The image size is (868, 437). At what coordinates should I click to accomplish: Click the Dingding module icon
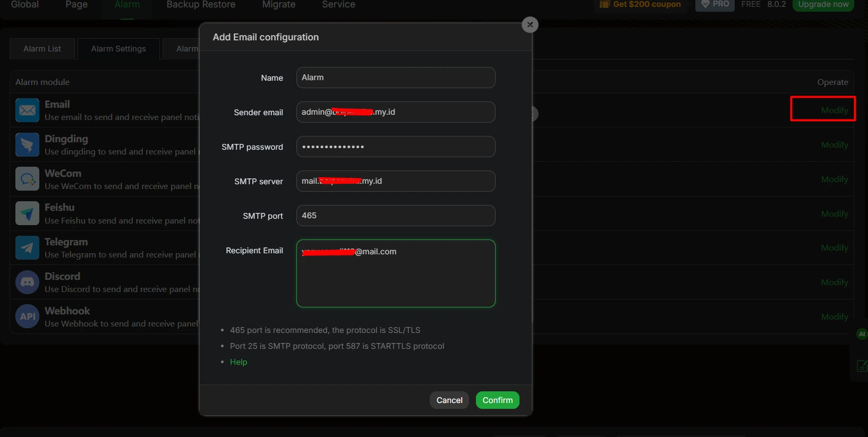[x=27, y=145]
